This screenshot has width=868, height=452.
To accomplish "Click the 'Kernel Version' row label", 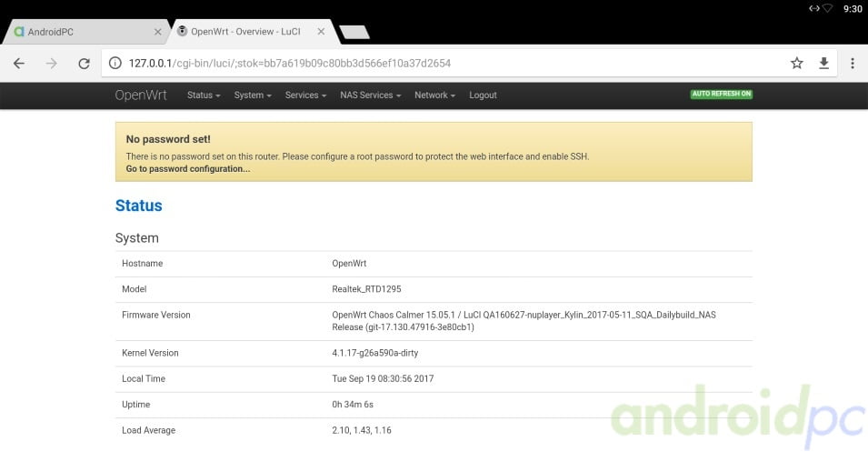I will 150,353.
